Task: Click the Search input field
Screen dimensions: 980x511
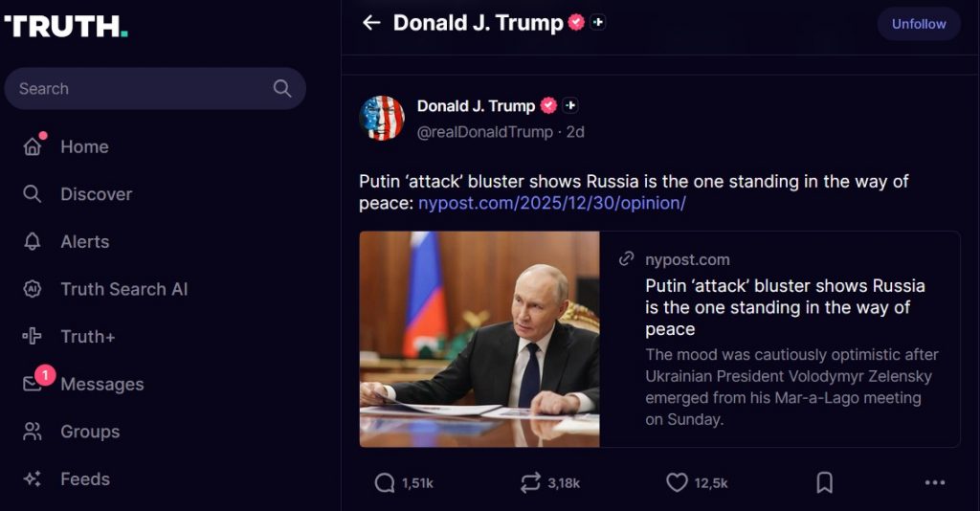Action: pos(144,89)
